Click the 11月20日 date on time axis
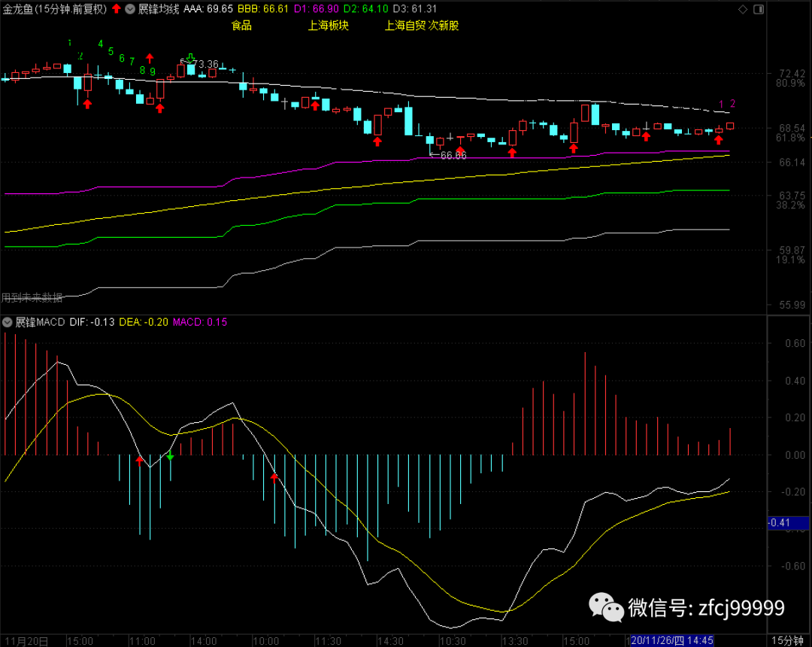The width and height of the screenshot is (812, 647). click(26, 641)
